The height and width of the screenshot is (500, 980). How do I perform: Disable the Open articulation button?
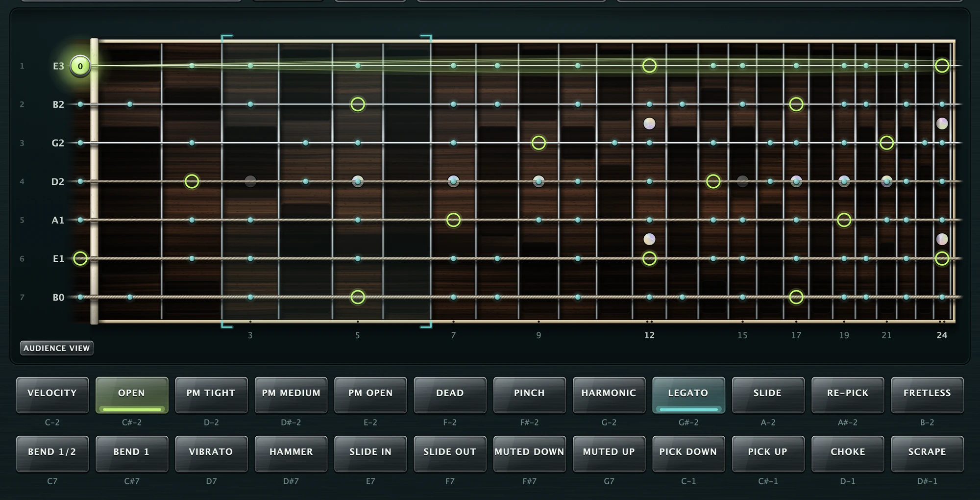[132, 395]
